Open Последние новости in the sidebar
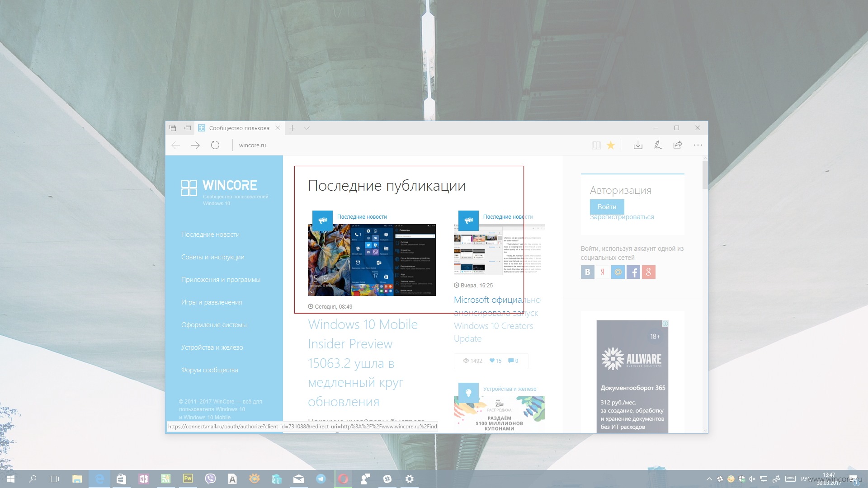Viewport: 868px width, 488px height. pos(210,235)
